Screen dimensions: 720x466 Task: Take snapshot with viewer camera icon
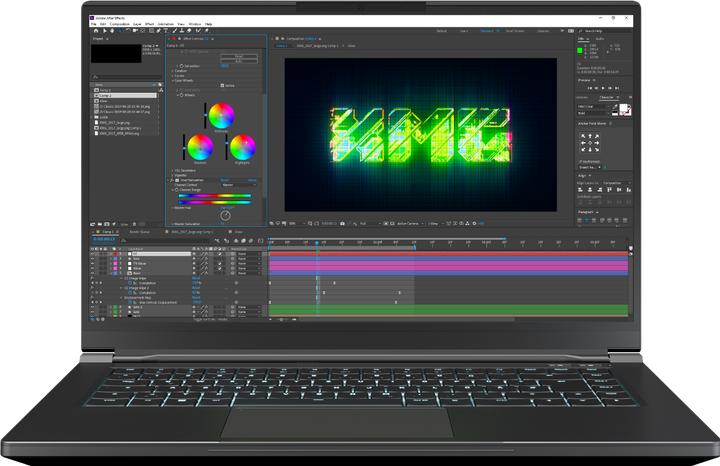tap(343, 224)
